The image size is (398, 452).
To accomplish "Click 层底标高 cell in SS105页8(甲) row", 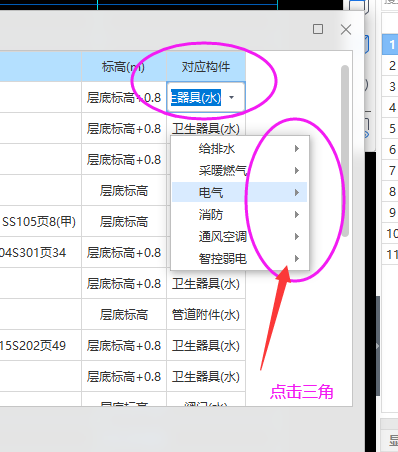I will pyautogui.click(x=124, y=221).
